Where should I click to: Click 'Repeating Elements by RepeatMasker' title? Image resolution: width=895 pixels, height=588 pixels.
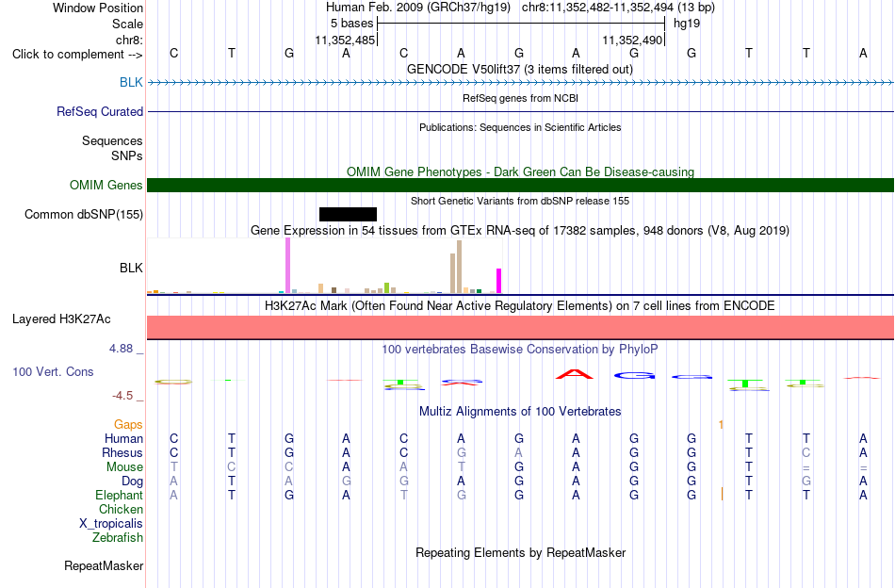click(521, 552)
